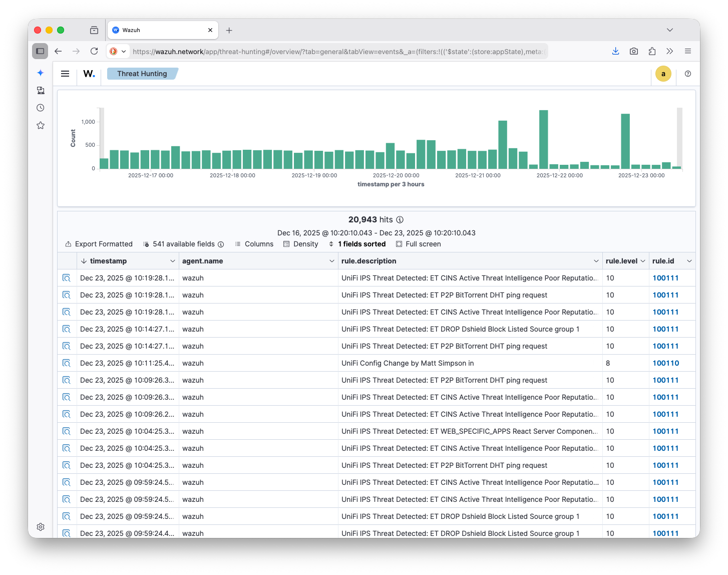The image size is (728, 575).
Task: Expand the rule.description column options chevron
Action: 596,261
